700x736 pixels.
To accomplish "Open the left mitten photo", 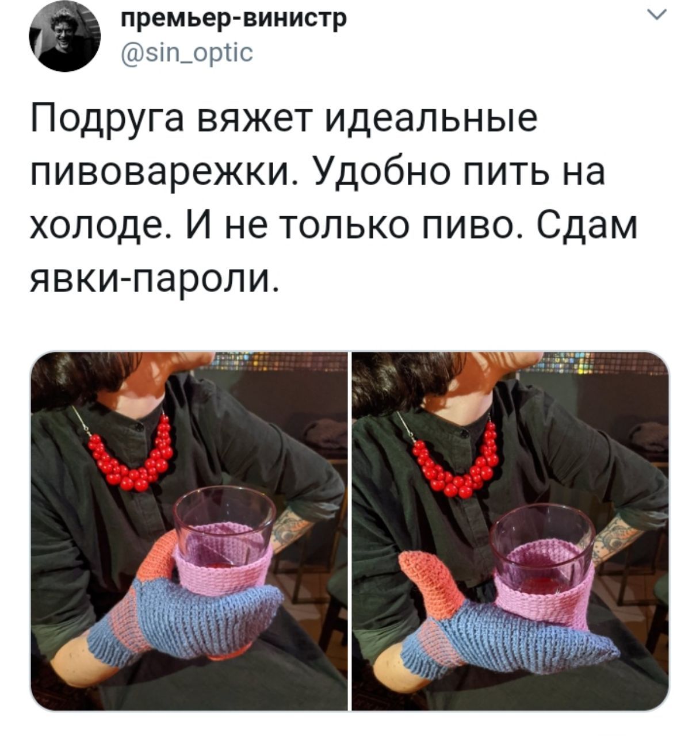I will coord(189,531).
